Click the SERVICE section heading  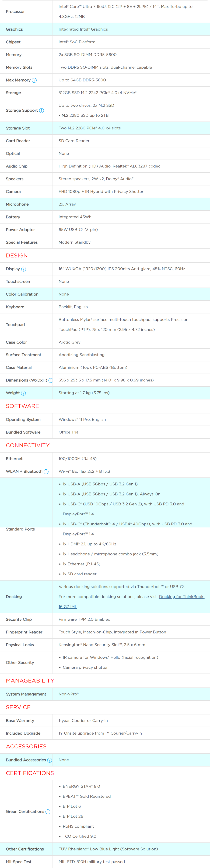(x=18, y=707)
